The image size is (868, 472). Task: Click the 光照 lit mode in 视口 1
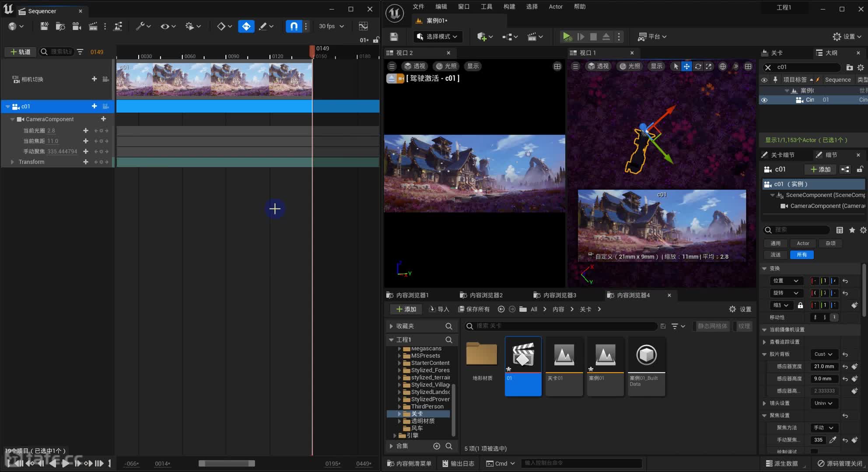pyautogui.click(x=630, y=66)
